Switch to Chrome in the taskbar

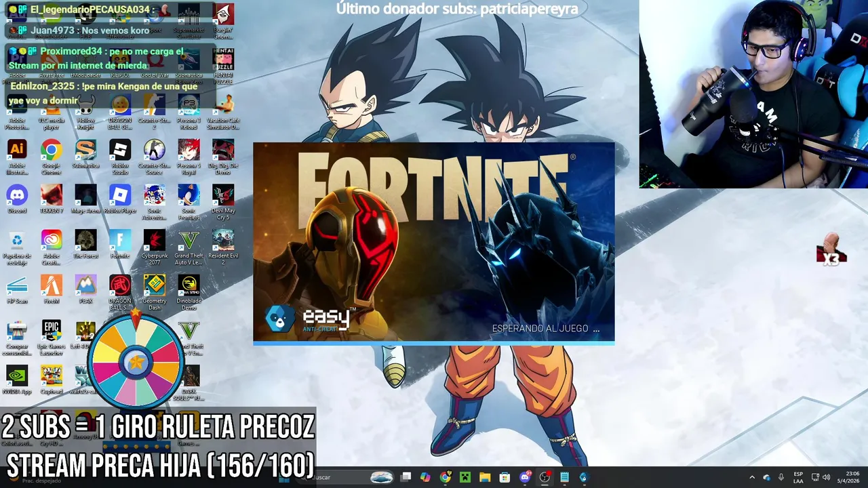pos(445,477)
